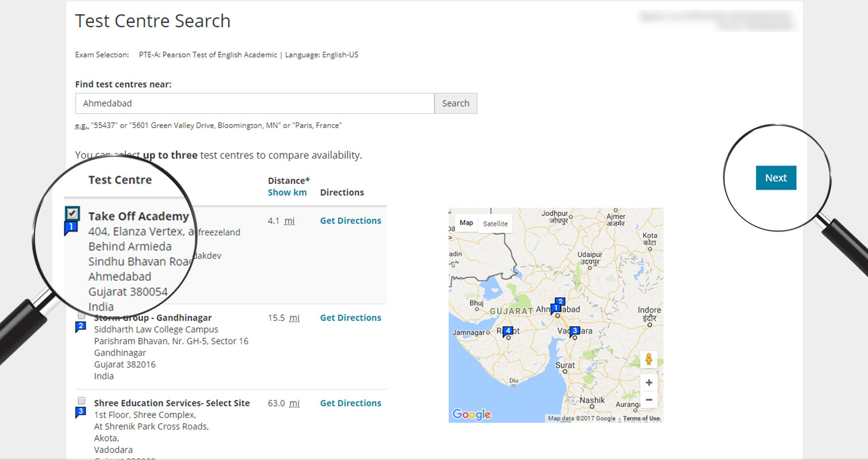This screenshot has width=868, height=460.
Task: Click the Google logo on the map
Action: (471, 414)
